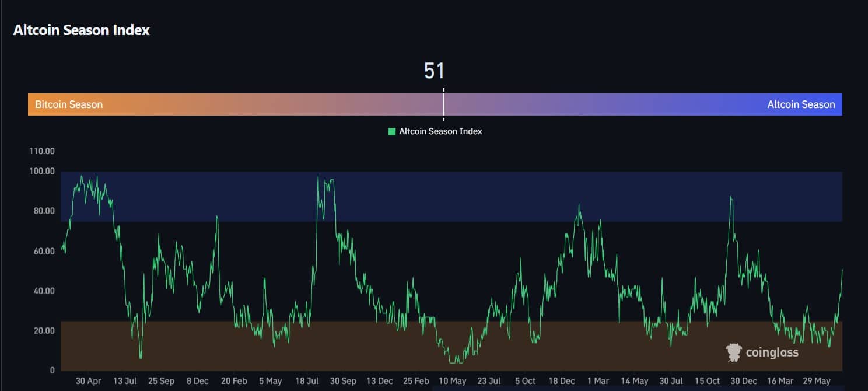Click the coinglass watermark text

772,352
